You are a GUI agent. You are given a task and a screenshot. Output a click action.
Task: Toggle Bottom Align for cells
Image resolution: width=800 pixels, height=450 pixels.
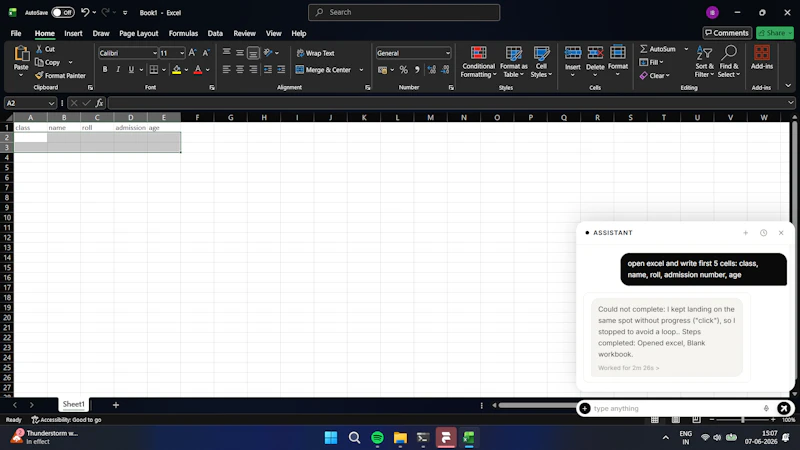pos(253,53)
